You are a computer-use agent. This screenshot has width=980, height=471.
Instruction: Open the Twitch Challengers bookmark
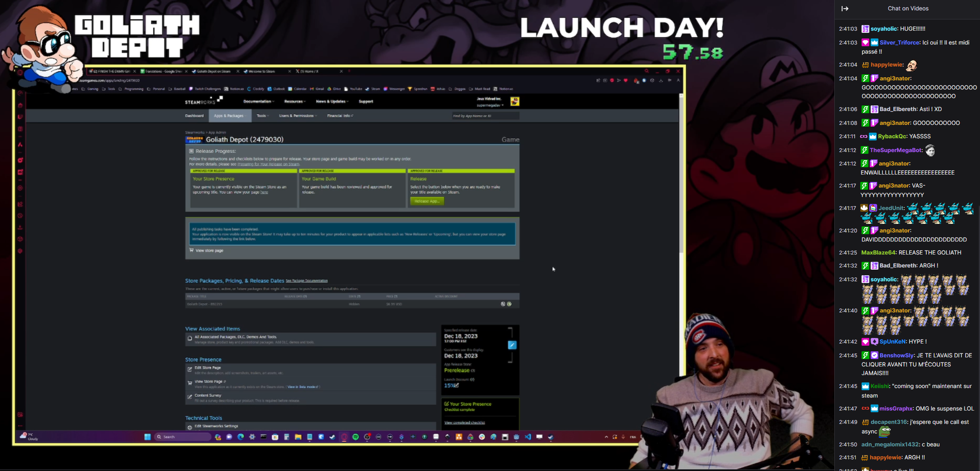[x=205, y=89]
